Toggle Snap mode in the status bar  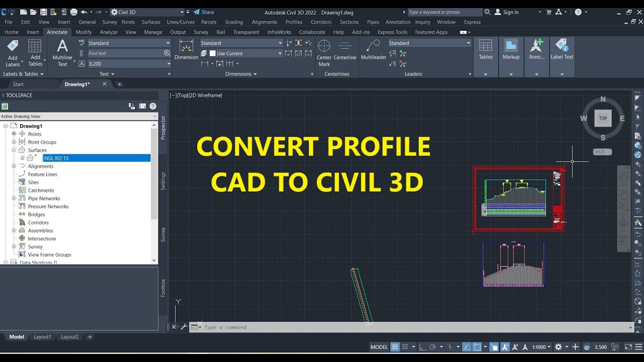pyautogui.click(x=406, y=347)
